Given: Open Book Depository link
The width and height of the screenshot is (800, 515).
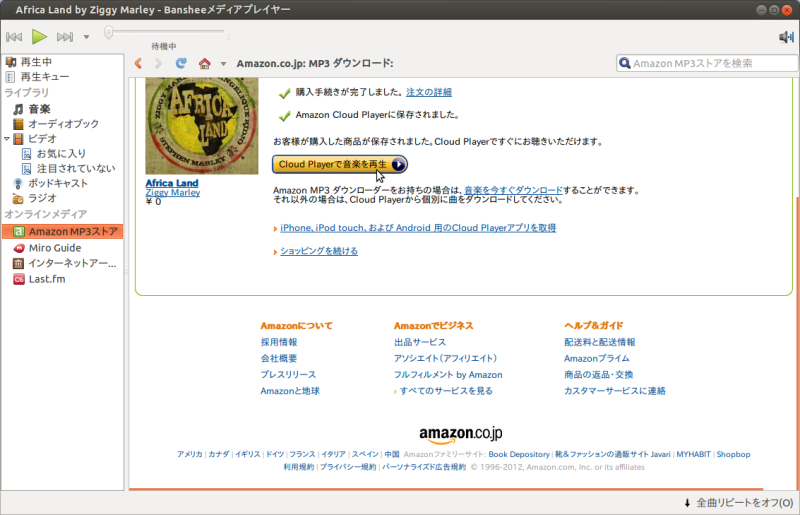Looking at the screenshot, I should tap(519, 454).
